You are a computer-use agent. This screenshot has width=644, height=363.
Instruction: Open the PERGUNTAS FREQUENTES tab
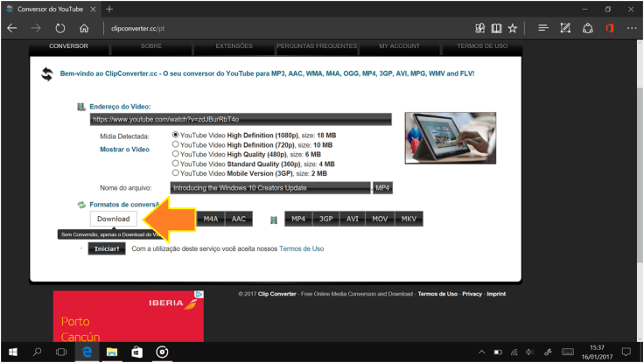(317, 45)
